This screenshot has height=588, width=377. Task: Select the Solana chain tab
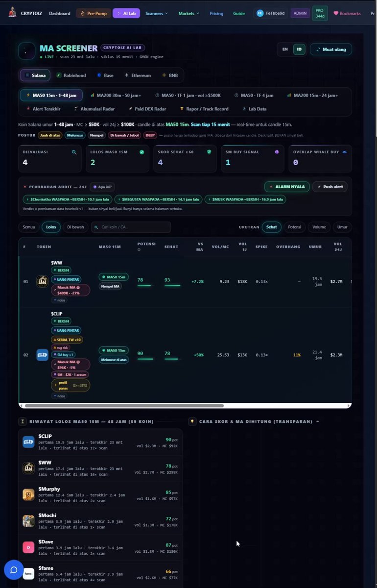click(x=35, y=75)
